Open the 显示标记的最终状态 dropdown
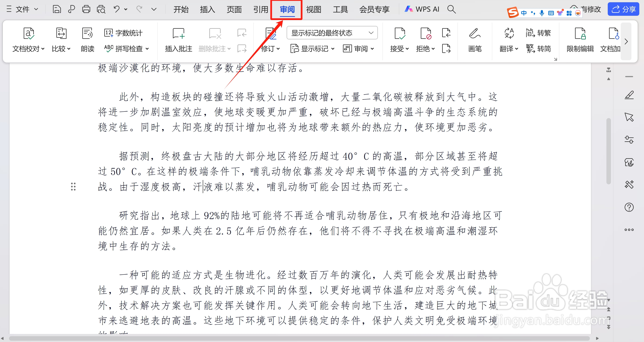Image resolution: width=644 pixels, height=342 pixels. pyautogui.click(x=332, y=33)
